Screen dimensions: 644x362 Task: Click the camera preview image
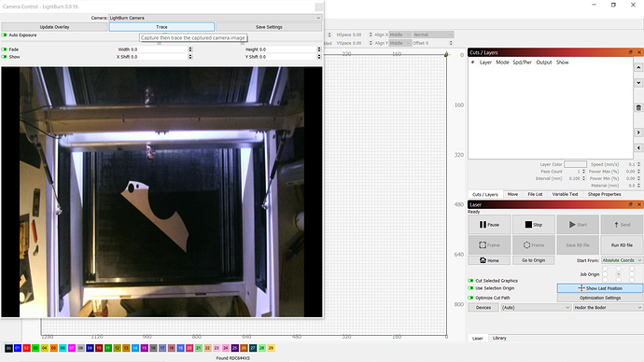coord(161,192)
